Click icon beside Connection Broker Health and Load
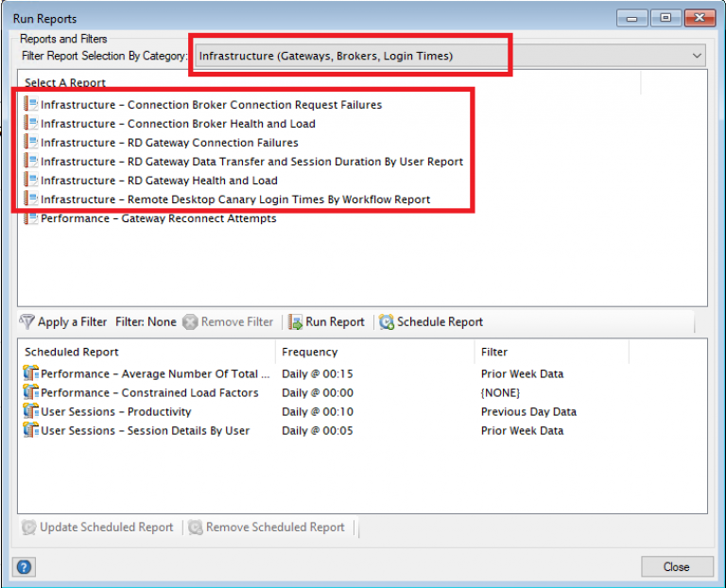The height and width of the screenshot is (588, 726). (31, 123)
